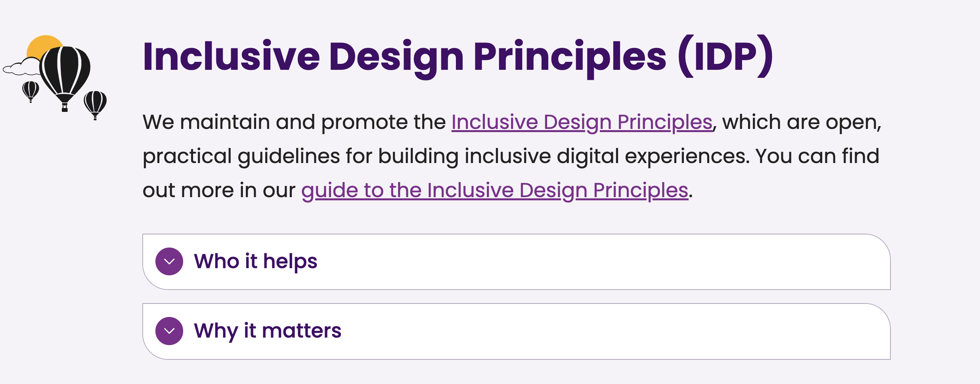The height and width of the screenshot is (384, 980).
Task: Click the basket under the large balloon
Action: [x=65, y=108]
